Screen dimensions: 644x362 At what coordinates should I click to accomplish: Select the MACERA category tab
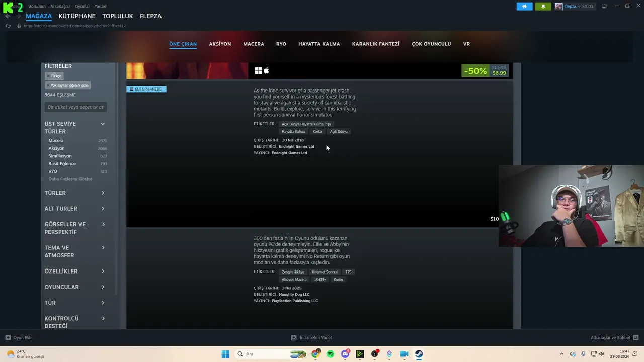[x=254, y=44]
